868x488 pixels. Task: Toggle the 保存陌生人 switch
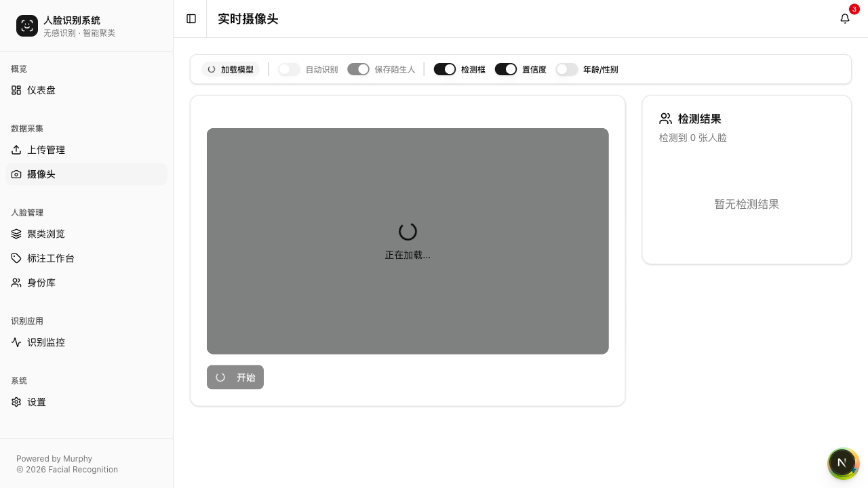pos(358,69)
